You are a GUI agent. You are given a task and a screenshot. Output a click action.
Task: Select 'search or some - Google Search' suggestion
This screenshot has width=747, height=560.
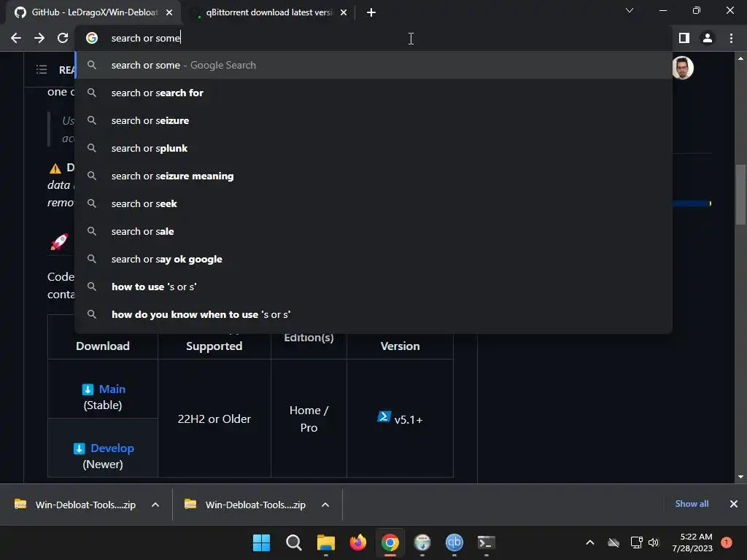click(x=373, y=65)
